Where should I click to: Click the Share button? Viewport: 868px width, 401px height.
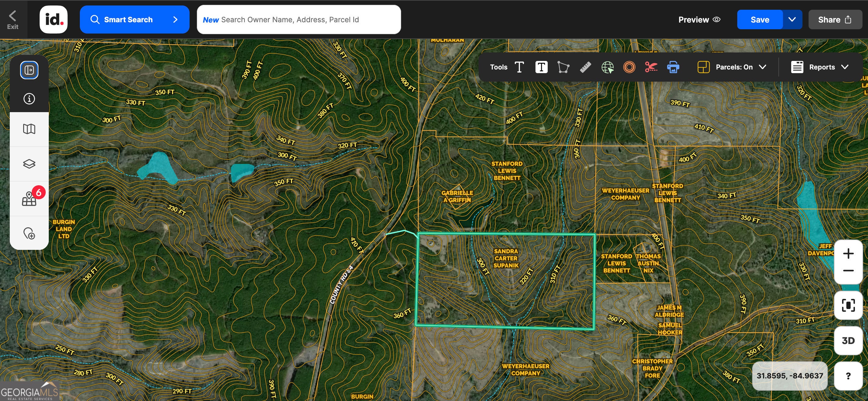pyautogui.click(x=834, y=20)
